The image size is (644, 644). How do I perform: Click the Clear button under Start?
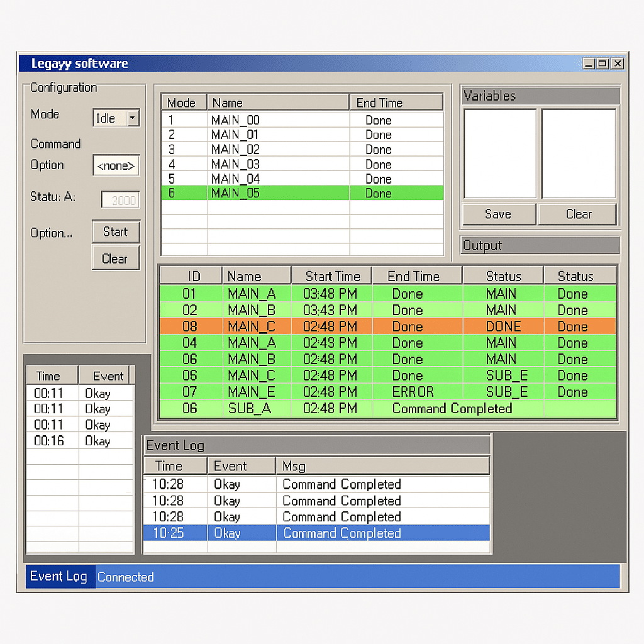click(116, 258)
